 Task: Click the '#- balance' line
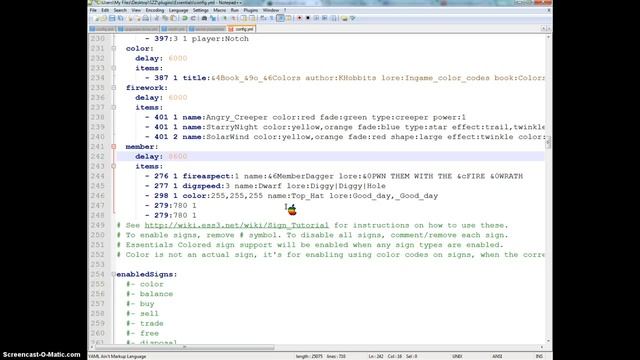coord(149,294)
